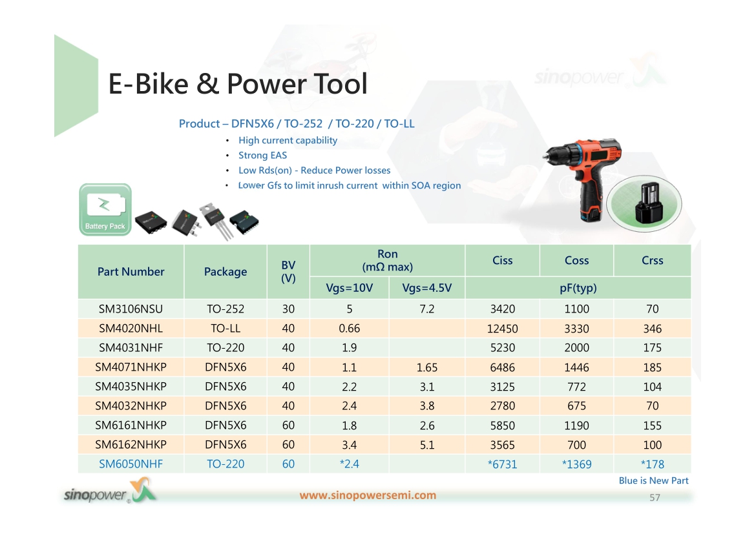Click the Ciss column header
The image size is (756, 534).
503,260
